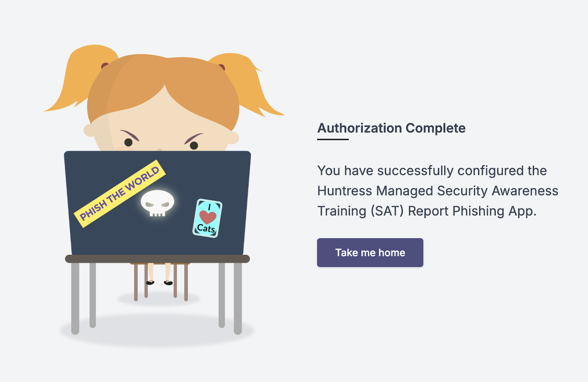The width and height of the screenshot is (588, 382).
Task: Click the leftmost gray desk leg
Action: pyautogui.click(x=75, y=299)
